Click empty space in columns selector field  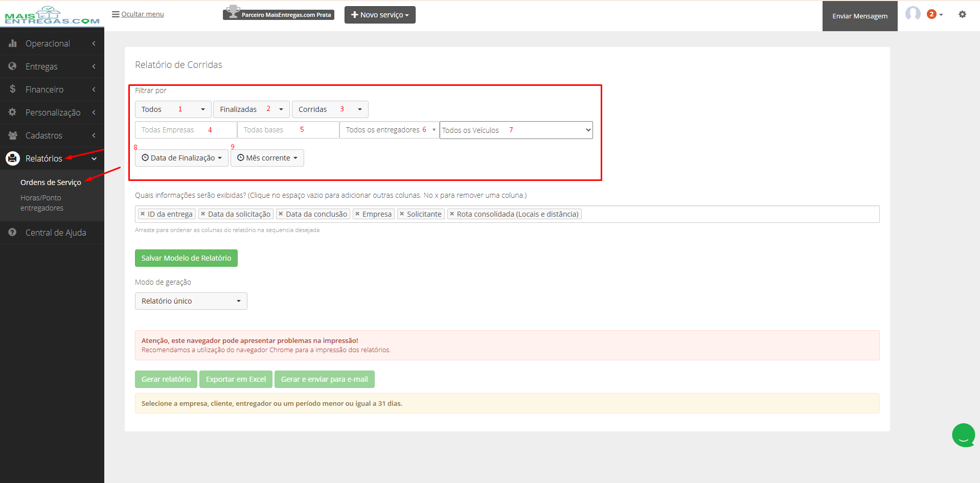pos(731,214)
